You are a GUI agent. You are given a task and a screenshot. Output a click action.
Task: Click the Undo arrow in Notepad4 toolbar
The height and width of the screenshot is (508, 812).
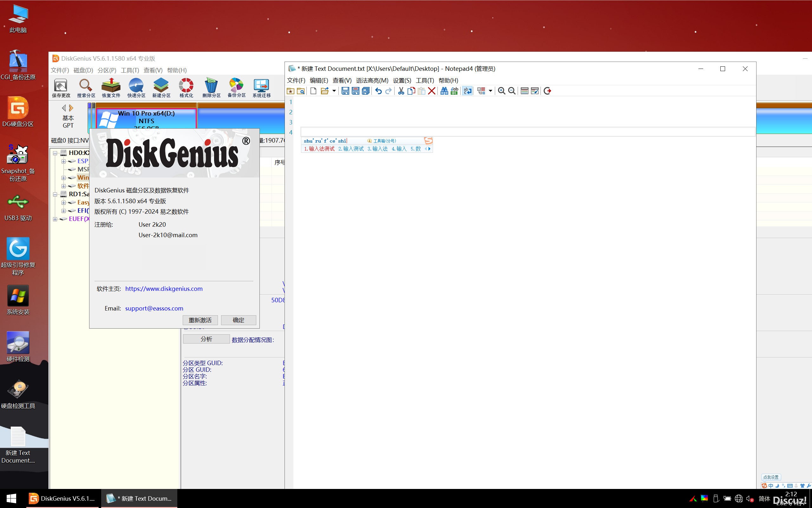click(378, 91)
